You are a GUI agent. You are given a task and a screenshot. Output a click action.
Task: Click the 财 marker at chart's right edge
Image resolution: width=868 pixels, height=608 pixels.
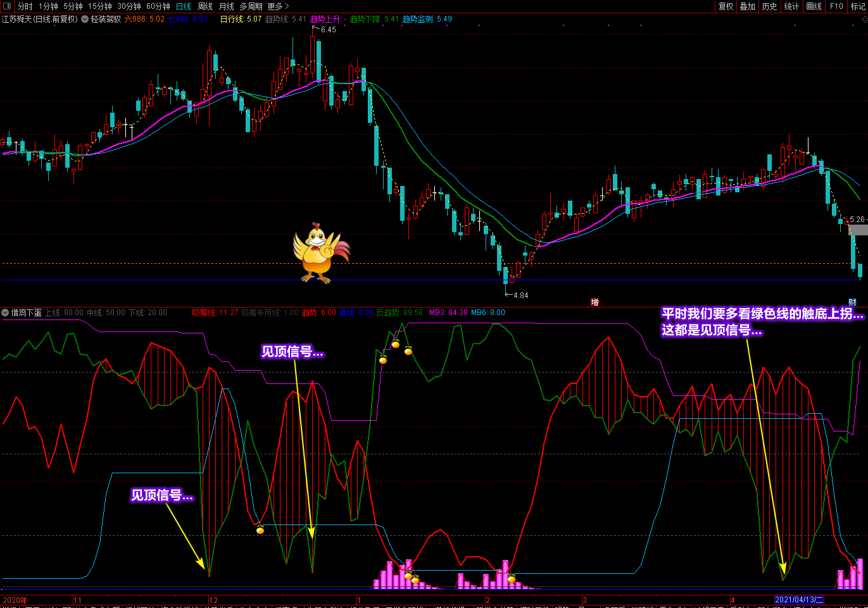pos(852,302)
